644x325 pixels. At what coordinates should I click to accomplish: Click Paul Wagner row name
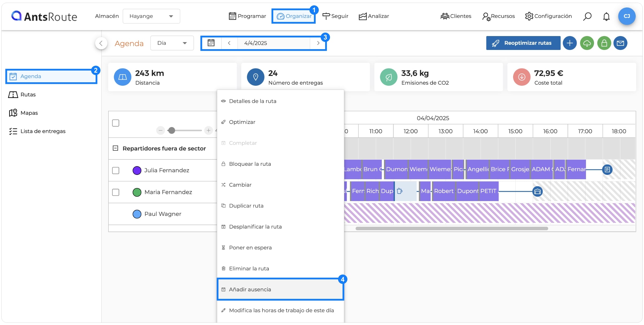[163, 214]
